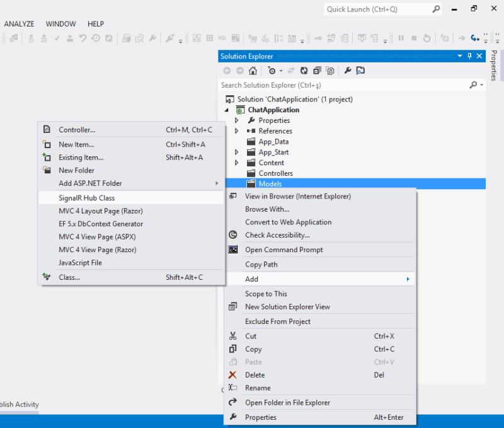Viewport: 504px width, 428px height.
Task: Click the Preview Selected Items icon
Action: click(x=360, y=70)
